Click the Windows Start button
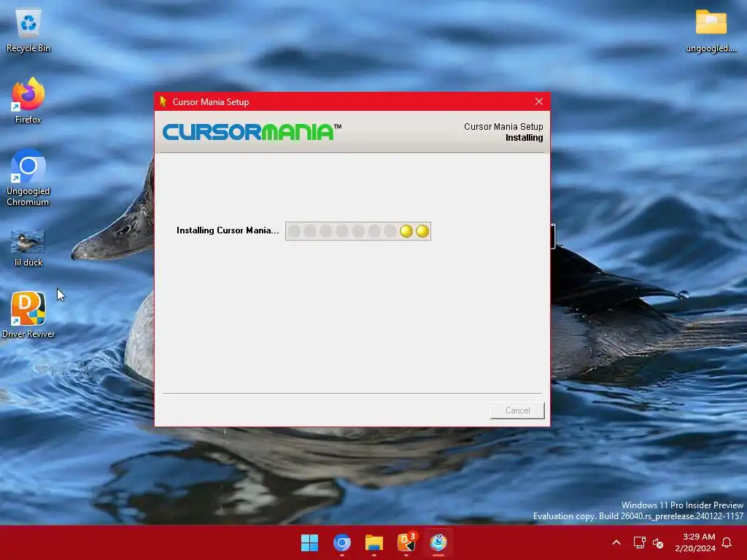747x560 pixels. pos(309,542)
